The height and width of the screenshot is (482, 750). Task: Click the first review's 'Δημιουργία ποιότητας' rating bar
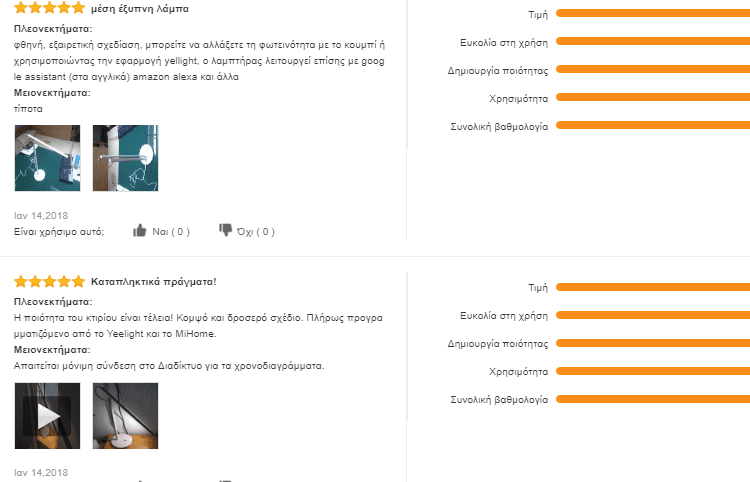(x=652, y=70)
